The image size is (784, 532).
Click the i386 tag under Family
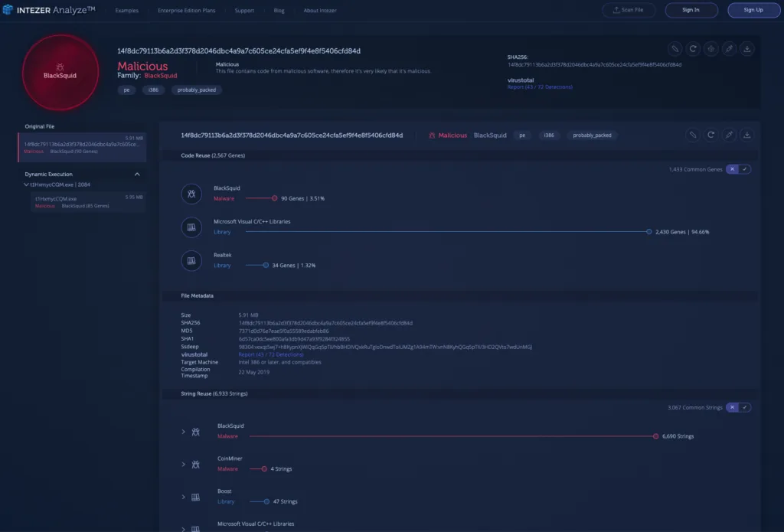pyautogui.click(x=153, y=90)
